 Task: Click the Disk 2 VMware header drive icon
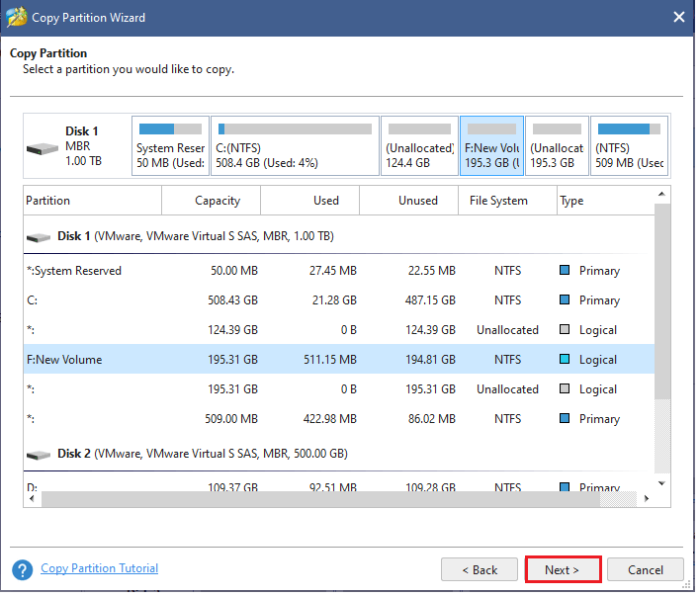click(x=39, y=455)
